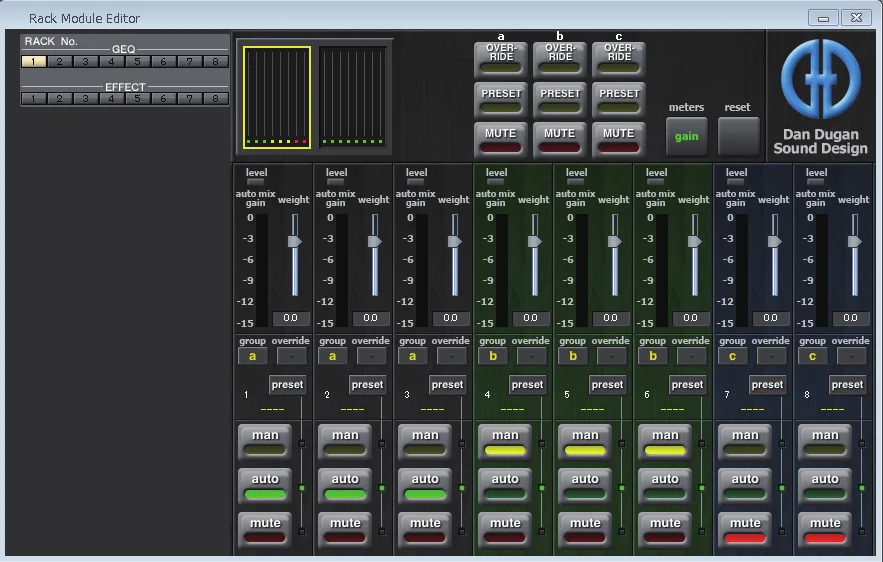883x562 pixels.
Task: Click channel 1 preset auto indicator LED
Action: [x=302, y=488]
